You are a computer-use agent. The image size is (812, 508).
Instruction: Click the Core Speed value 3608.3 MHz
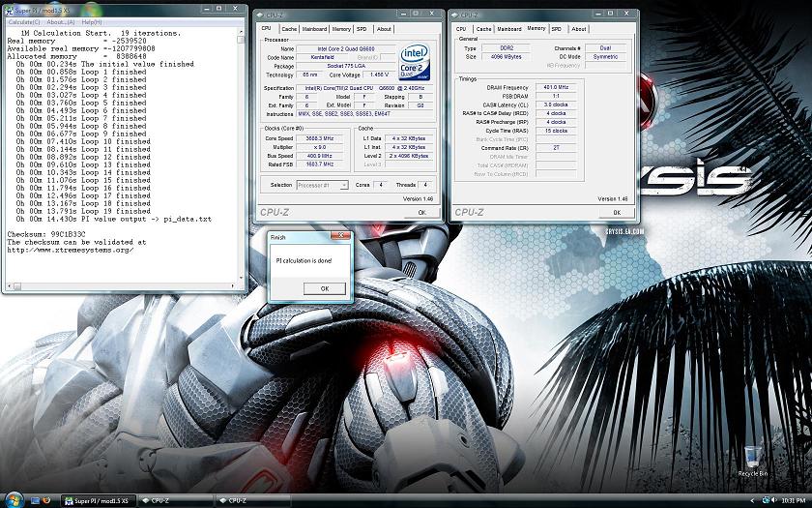[320, 139]
